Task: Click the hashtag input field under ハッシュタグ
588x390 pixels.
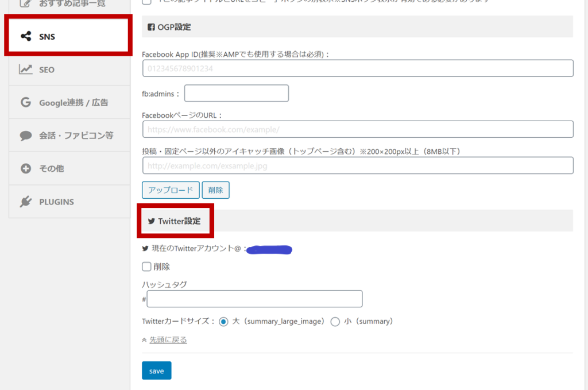Action: (x=254, y=299)
